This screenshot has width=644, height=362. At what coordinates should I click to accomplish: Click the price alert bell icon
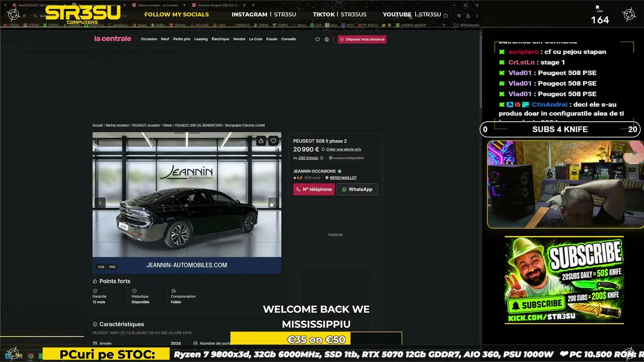click(323, 149)
